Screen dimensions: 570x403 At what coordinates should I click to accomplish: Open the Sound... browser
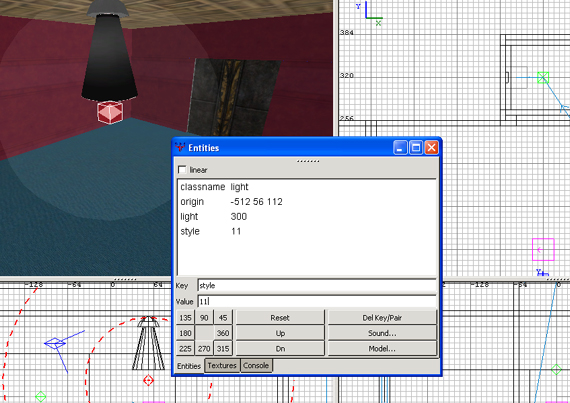pos(382,333)
